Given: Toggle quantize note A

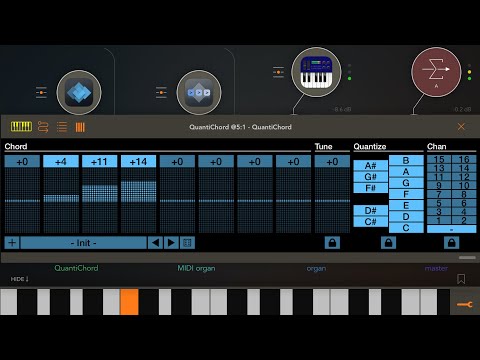Looking at the screenshot, I should [406, 172].
